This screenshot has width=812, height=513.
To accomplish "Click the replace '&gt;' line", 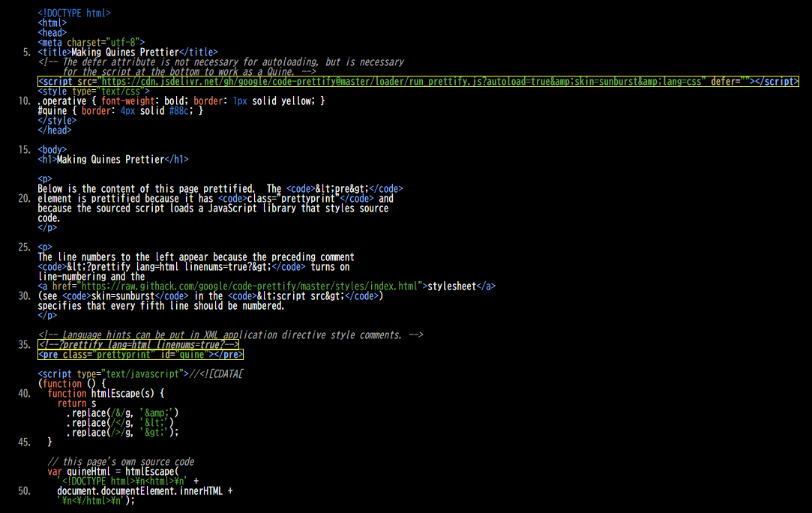I will (x=122, y=433).
